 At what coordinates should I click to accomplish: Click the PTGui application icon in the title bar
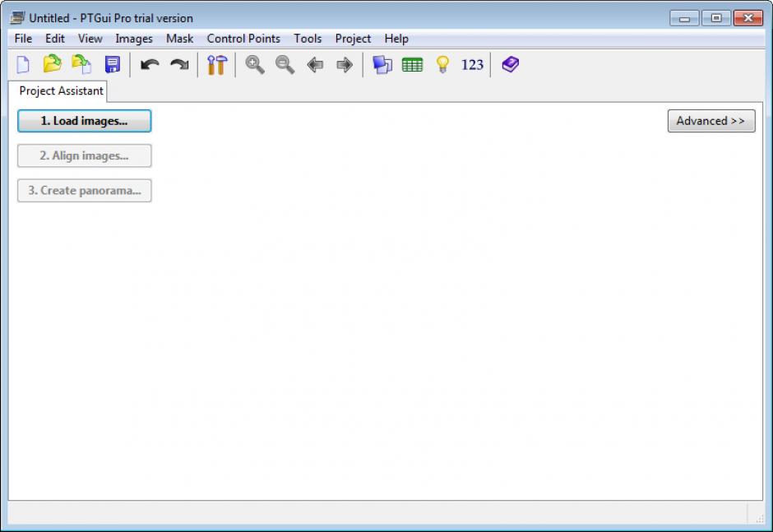pos(17,18)
